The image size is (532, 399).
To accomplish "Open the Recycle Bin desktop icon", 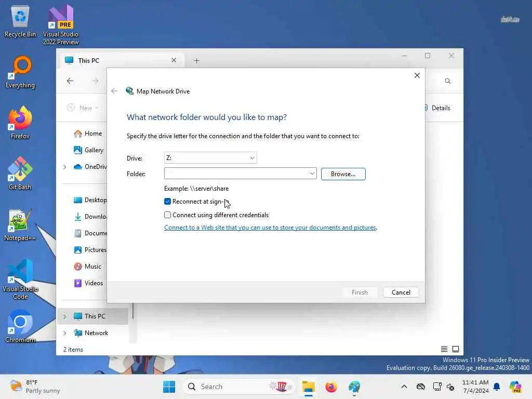I will [x=20, y=21].
